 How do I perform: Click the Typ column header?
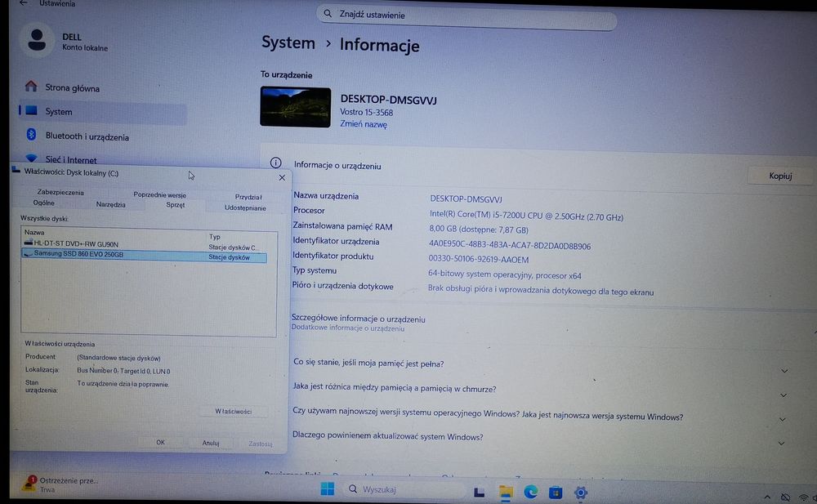[214, 237]
